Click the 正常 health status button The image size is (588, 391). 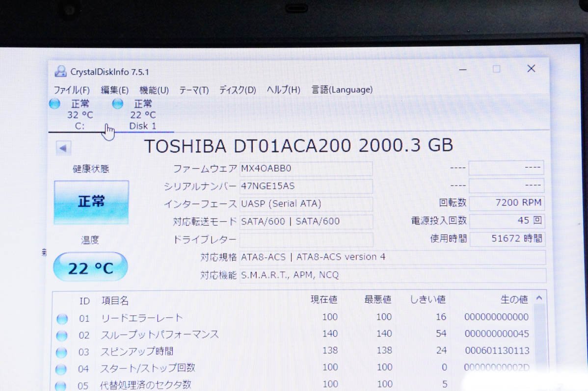(91, 202)
